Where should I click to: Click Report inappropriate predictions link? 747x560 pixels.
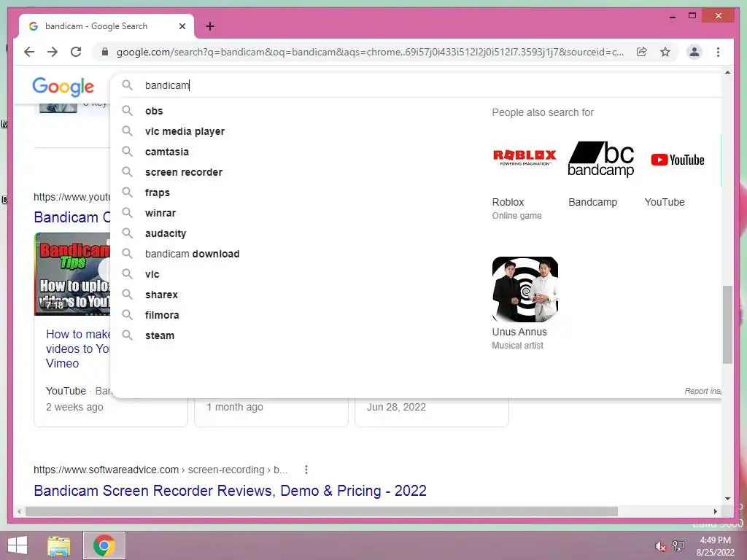coord(703,391)
